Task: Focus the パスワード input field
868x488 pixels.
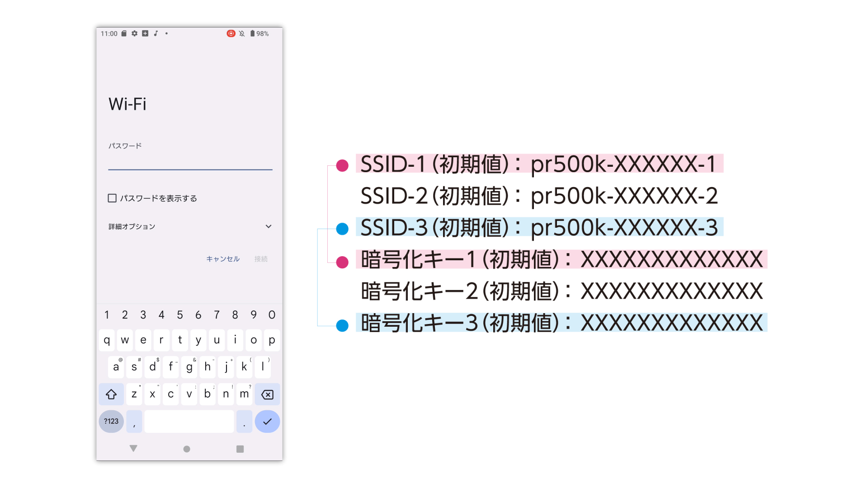Action: click(x=190, y=162)
